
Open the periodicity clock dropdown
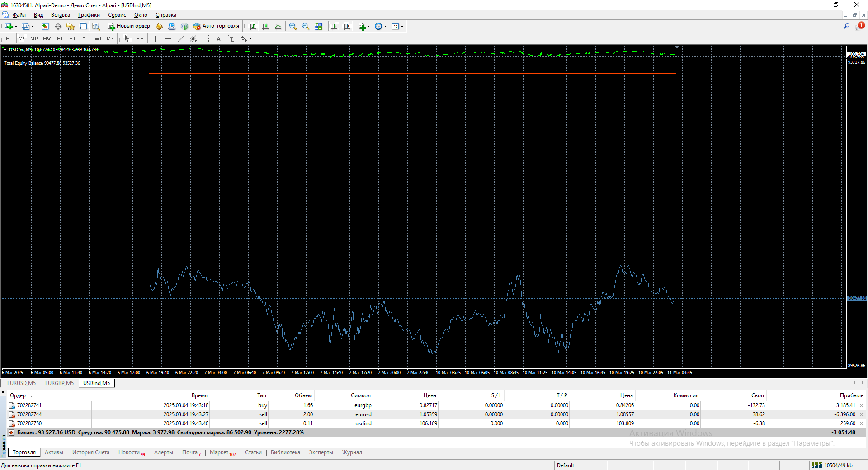[x=381, y=26]
